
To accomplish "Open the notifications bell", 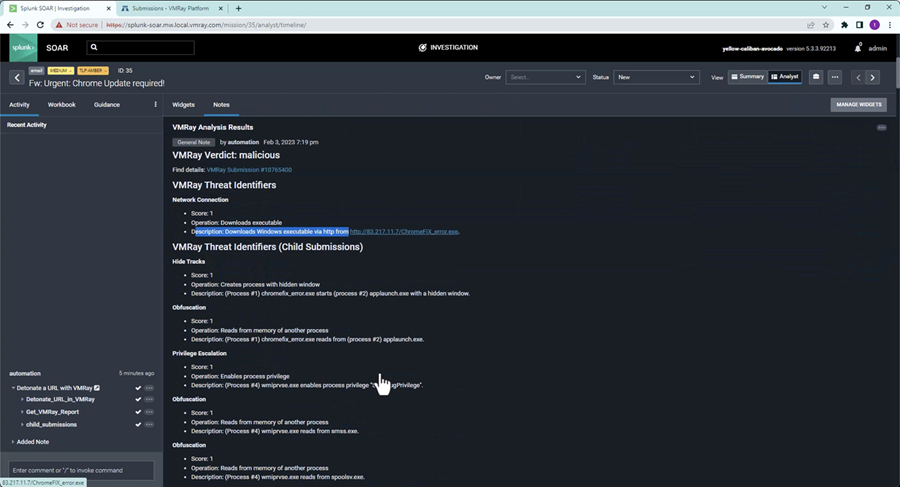I will pos(858,48).
